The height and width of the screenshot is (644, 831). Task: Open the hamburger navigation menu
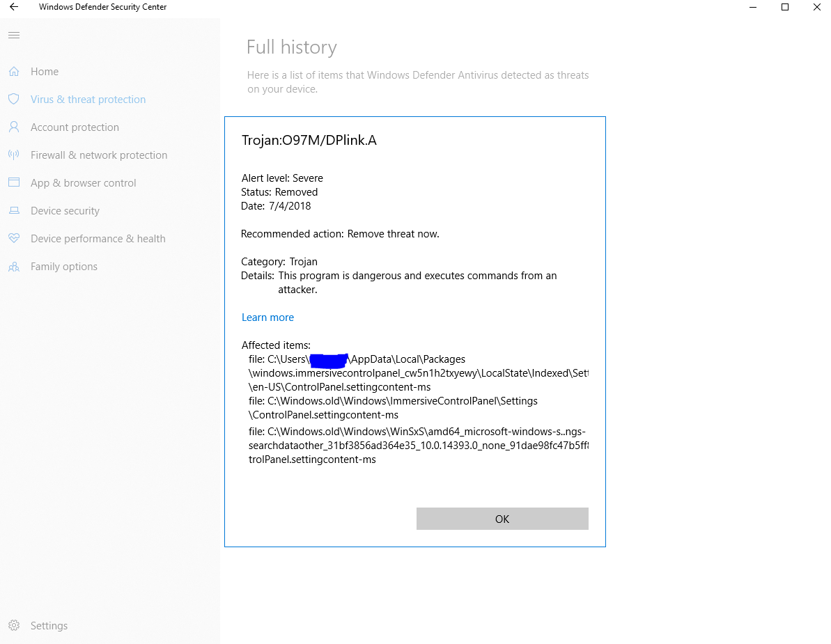(x=15, y=36)
